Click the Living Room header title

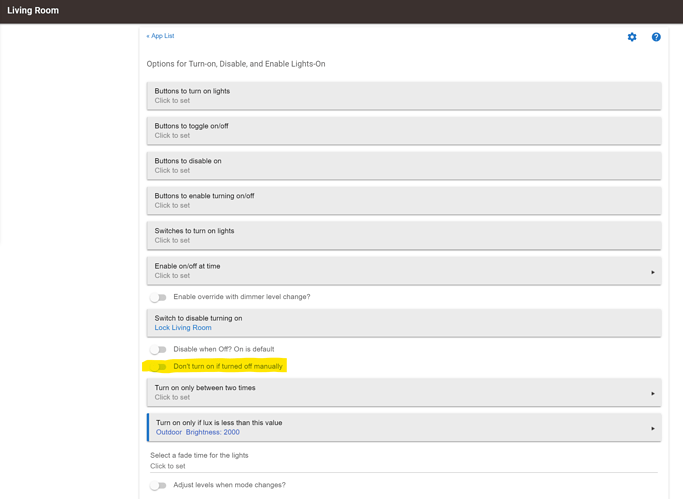coord(33,10)
